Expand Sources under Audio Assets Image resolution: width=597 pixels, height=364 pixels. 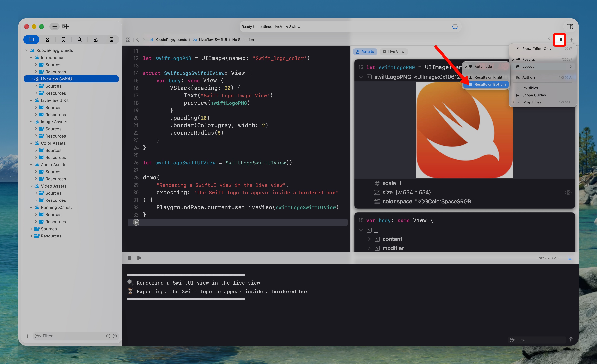point(36,172)
